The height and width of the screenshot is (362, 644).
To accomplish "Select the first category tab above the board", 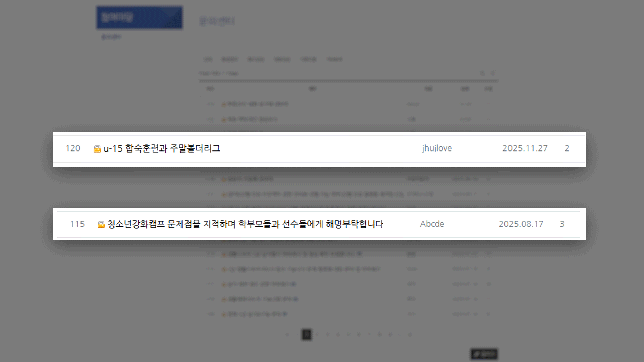I will pos(208,59).
